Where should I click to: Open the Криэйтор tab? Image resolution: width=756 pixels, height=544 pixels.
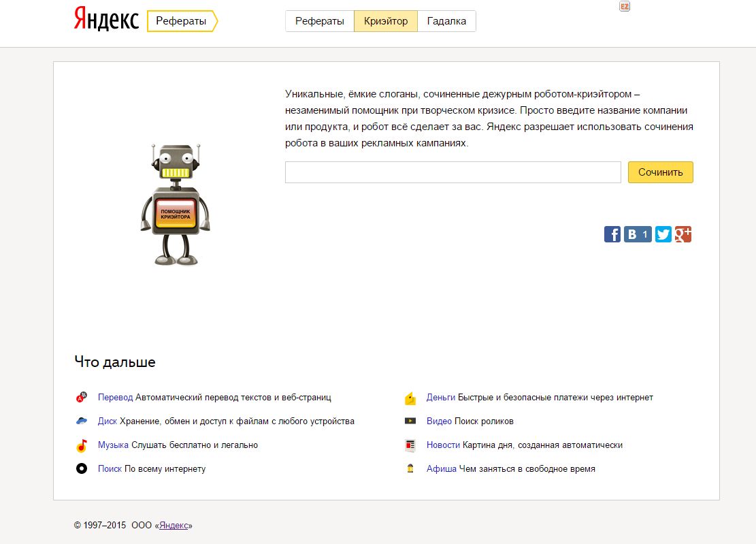pyautogui.click(x=386, y=21)
